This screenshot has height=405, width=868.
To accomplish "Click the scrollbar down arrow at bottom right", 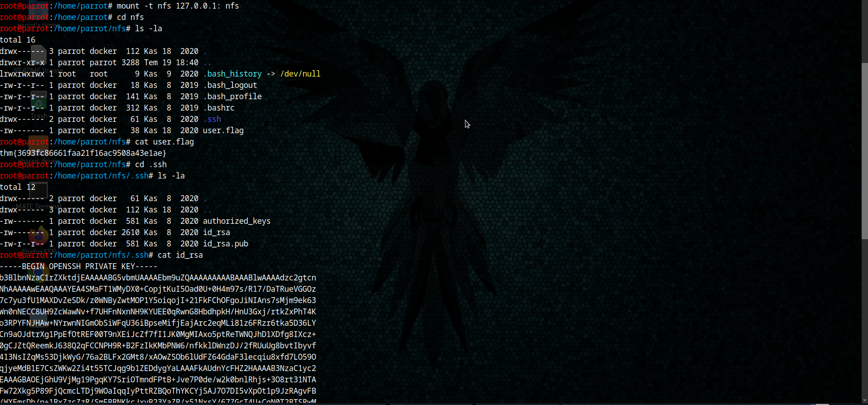I will tap(864, 400).
